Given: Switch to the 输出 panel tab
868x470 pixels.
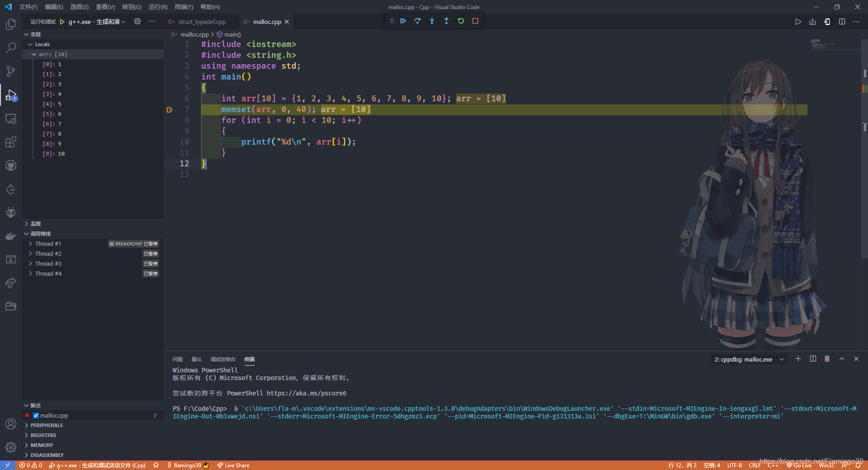Looking at the screenshot, I should pos(197,359).
